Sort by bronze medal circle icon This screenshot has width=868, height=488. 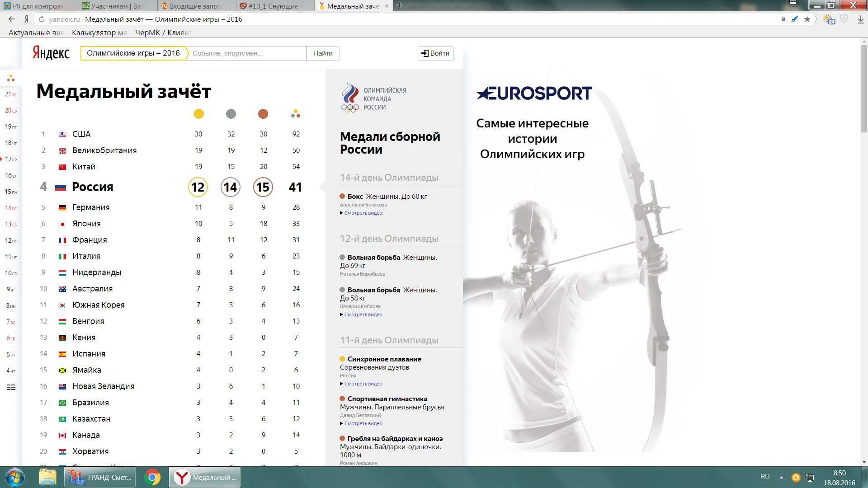(x=263, y=114)
